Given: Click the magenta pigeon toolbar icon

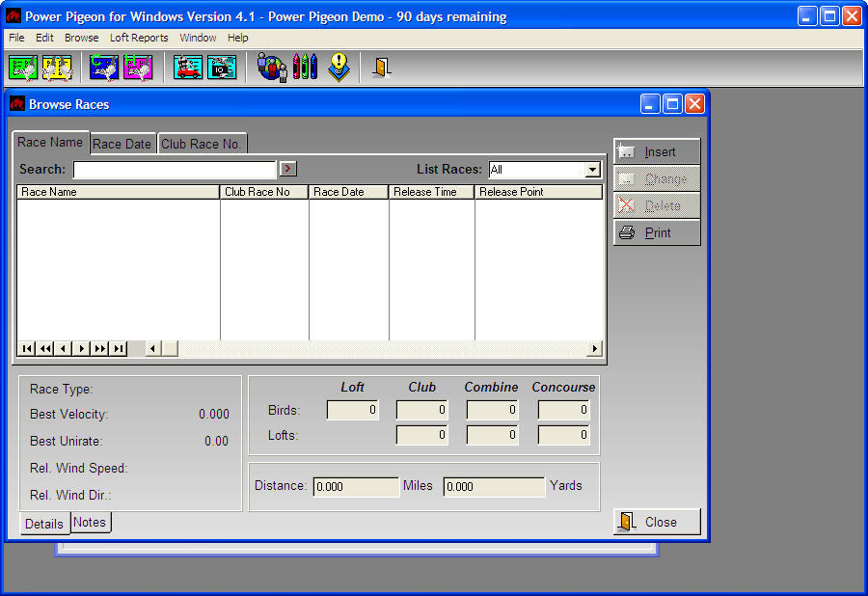Looking at the screenshot, I should coord(138,68).
